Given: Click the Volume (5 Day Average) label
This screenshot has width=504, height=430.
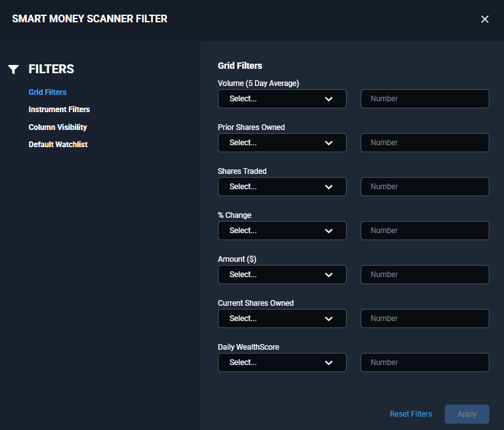Looking at the screenshot, I should tap(259, 83).
